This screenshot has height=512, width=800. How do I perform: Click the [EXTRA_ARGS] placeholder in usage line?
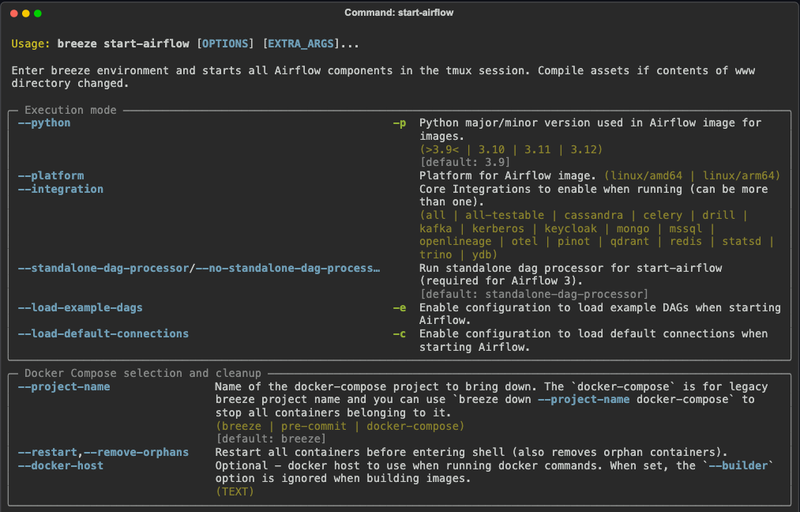pyautogui.click(x=301, y=44)
